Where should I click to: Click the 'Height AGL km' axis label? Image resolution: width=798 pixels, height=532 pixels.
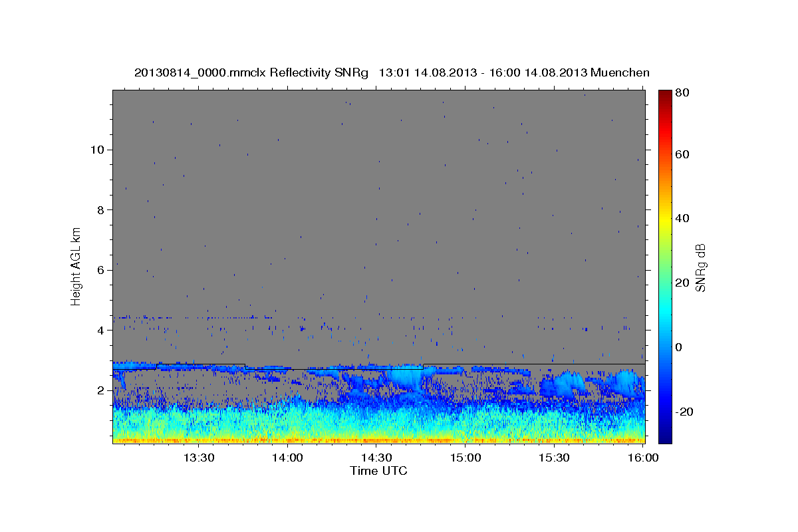(76, 266)
